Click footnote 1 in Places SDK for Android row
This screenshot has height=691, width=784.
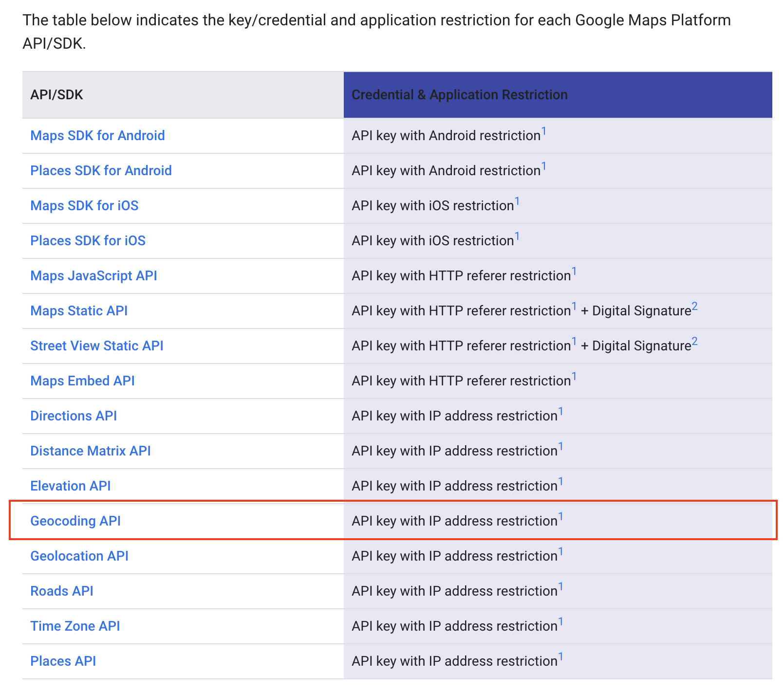(544, 166)
